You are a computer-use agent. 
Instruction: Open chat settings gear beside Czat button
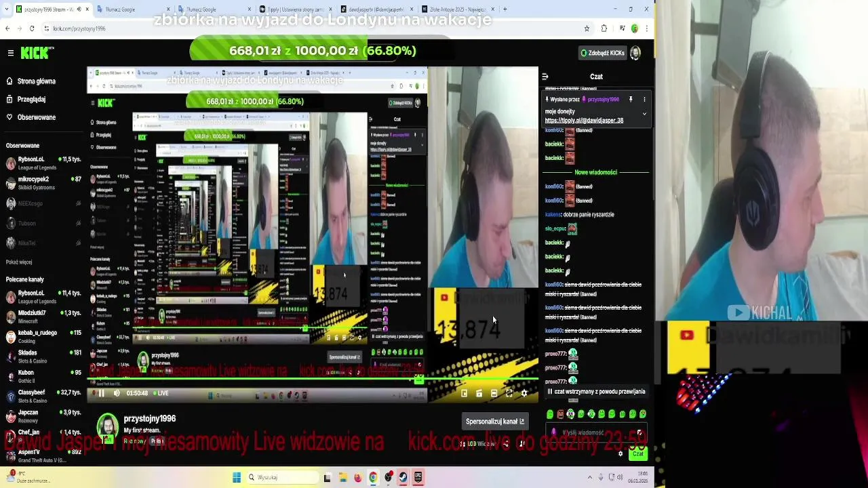coord(620,453)
